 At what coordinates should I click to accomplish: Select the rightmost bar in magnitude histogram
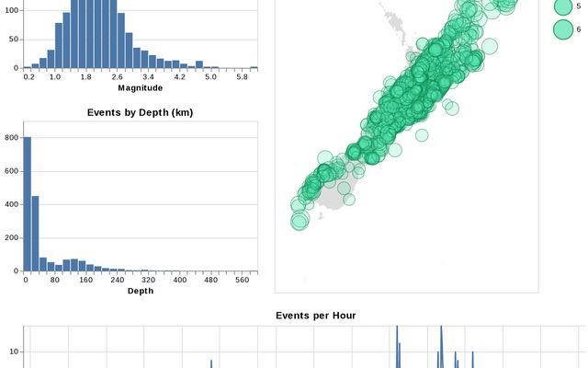(x=254, y=67)
